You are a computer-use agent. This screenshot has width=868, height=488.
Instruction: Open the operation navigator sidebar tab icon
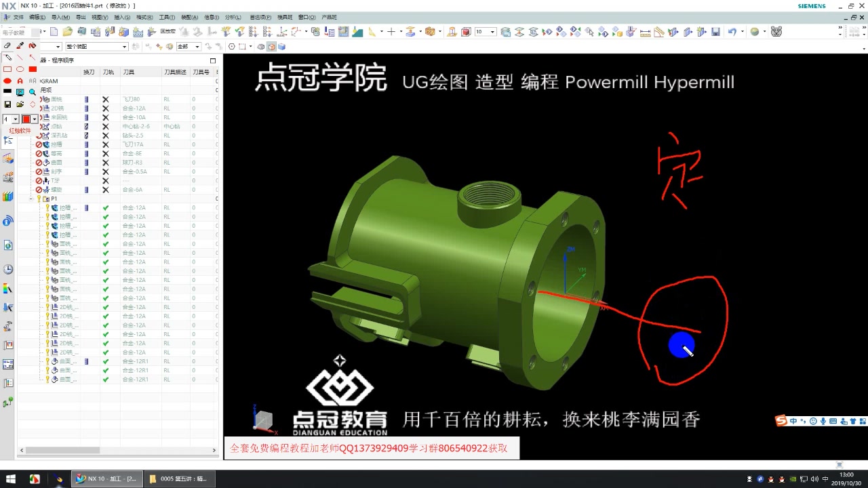pyautogui.click(x=8, y=140)
